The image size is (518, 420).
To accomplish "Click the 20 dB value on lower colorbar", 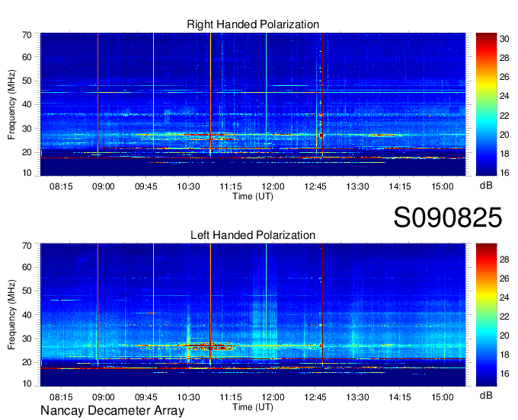I will [504, 336].
